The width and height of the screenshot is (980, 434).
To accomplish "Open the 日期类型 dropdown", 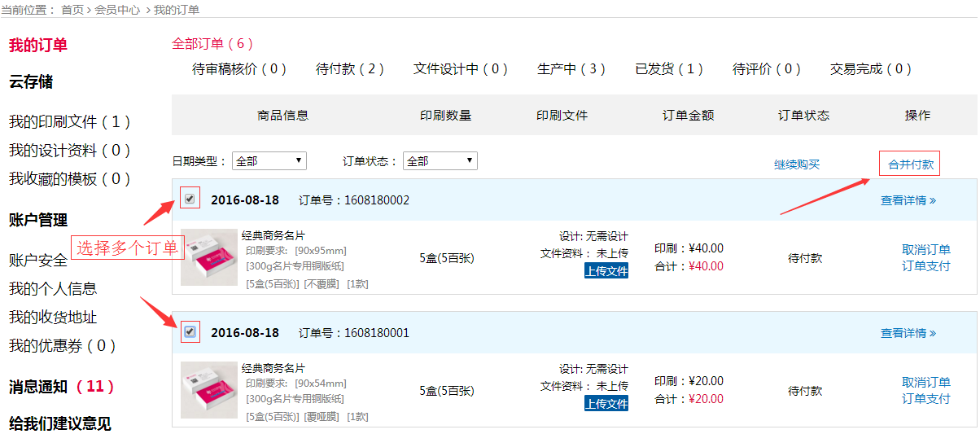I will tap(269, 161).
